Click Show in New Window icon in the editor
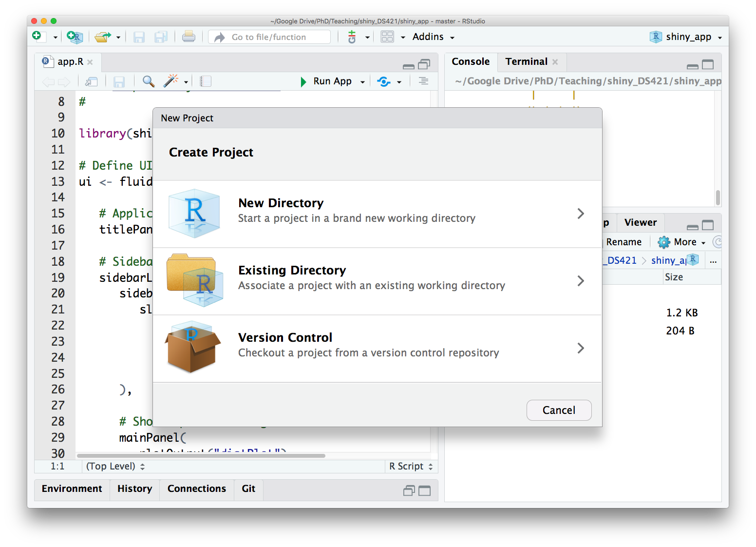The height and width of the screenshot is (547, 756). pos(91,81)
